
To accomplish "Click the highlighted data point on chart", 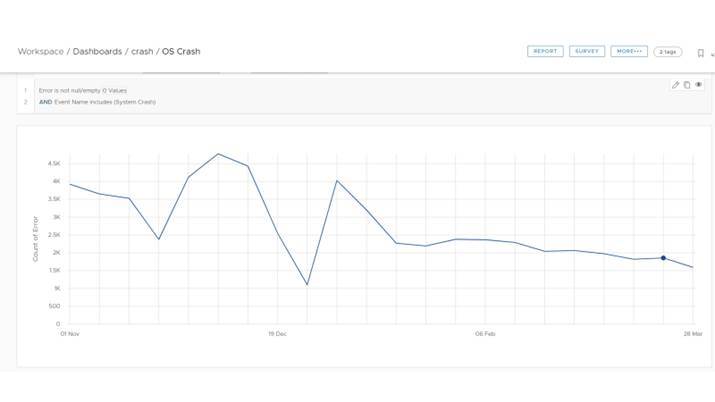I will coord(663,258).
